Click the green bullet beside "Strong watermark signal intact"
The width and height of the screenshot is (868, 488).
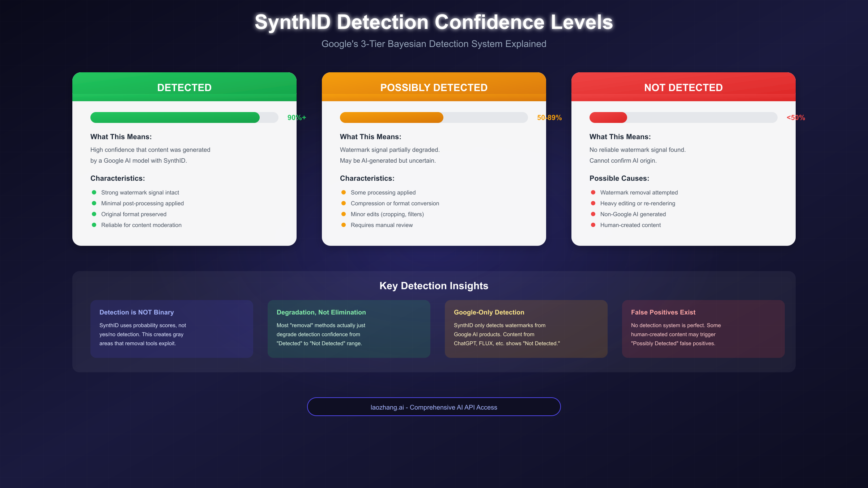tap(95, 192)
